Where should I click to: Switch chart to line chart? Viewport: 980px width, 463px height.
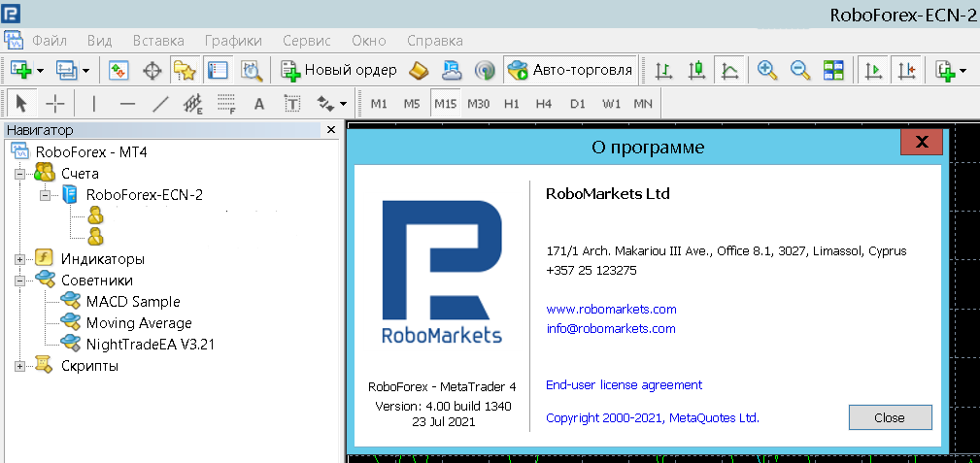tap(729, 70)
